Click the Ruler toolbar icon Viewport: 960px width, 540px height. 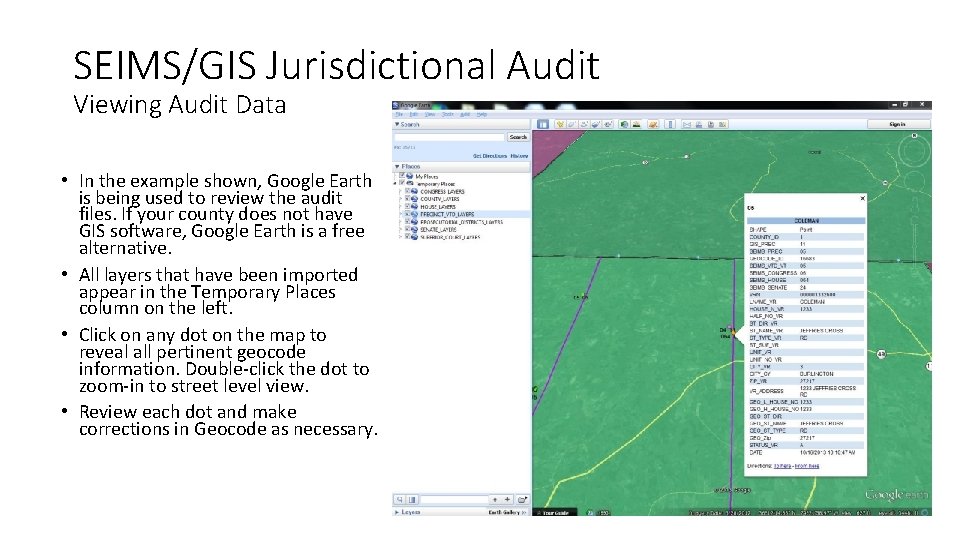click(670, 124)
